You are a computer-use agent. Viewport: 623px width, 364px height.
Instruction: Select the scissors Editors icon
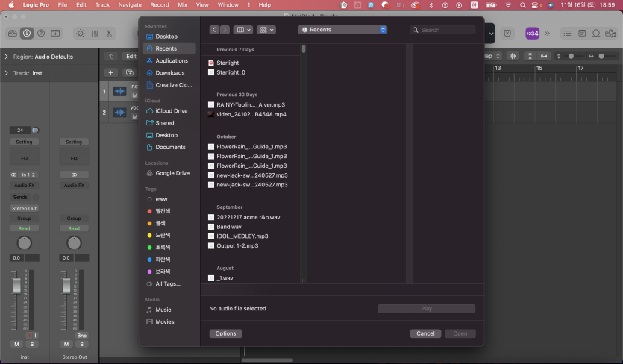pyautogui.click(x=109, y=34)
